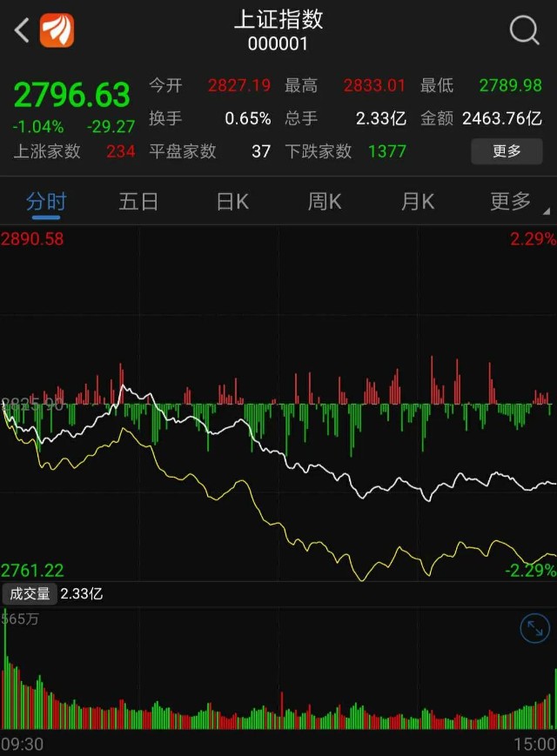
Task: Switch to the 五日 tab
Action: point(138,202)
